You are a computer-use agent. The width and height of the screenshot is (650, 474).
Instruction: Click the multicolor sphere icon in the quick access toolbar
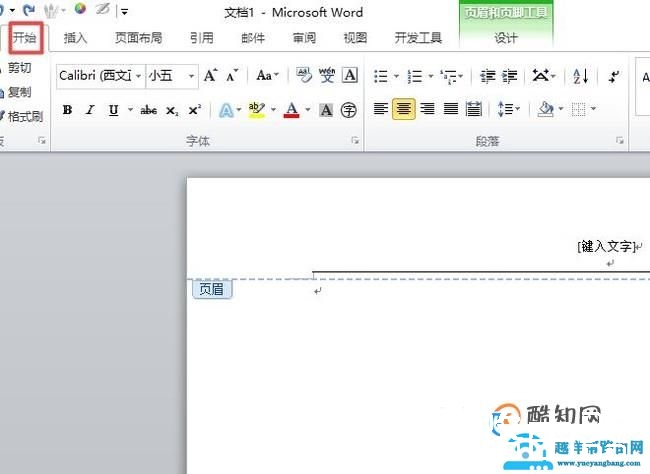pos(80,9)
